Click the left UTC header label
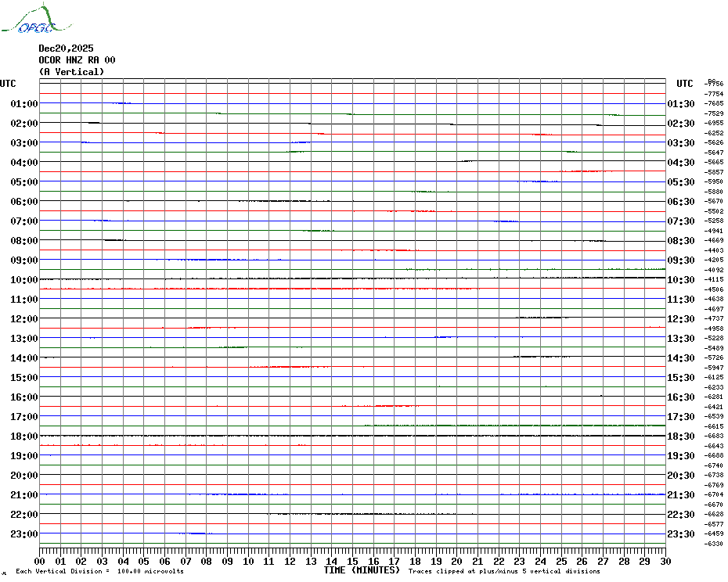The height and width of the screenshot is (582, 728). [8, 84]
